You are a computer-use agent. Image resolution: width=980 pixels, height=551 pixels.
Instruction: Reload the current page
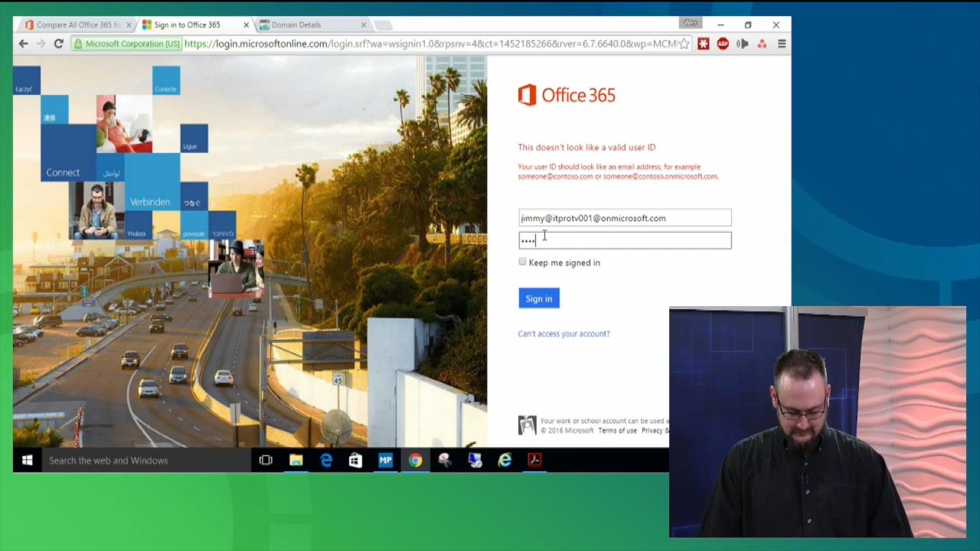(58, 44)
